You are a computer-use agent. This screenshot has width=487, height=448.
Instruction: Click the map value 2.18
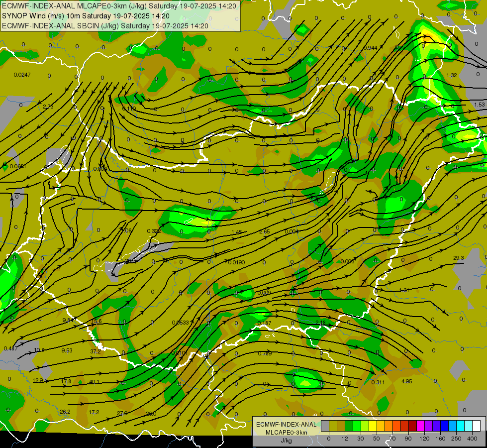coord(320,323)
